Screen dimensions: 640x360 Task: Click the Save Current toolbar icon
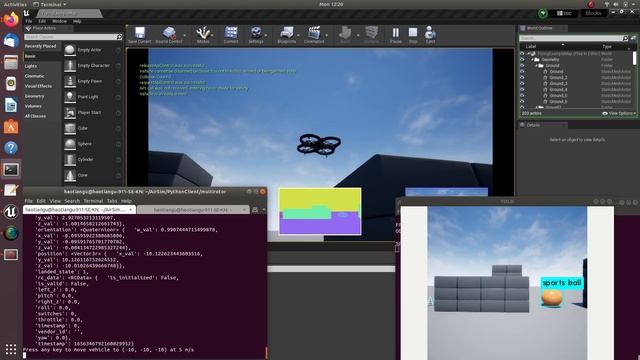pyautogui.click(x=140, y=33)
